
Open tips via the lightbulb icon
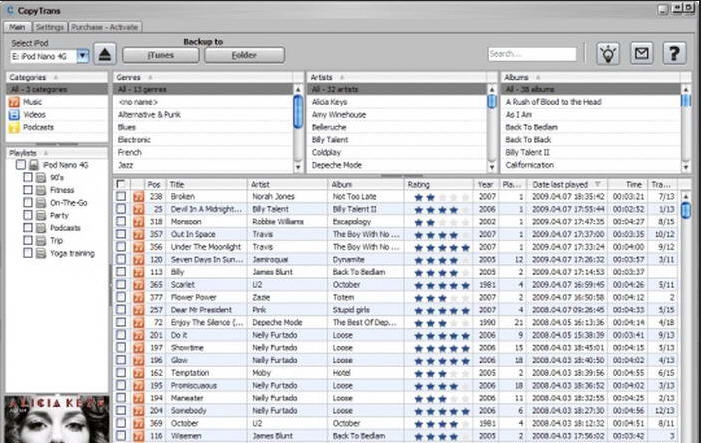click(607, 54)
